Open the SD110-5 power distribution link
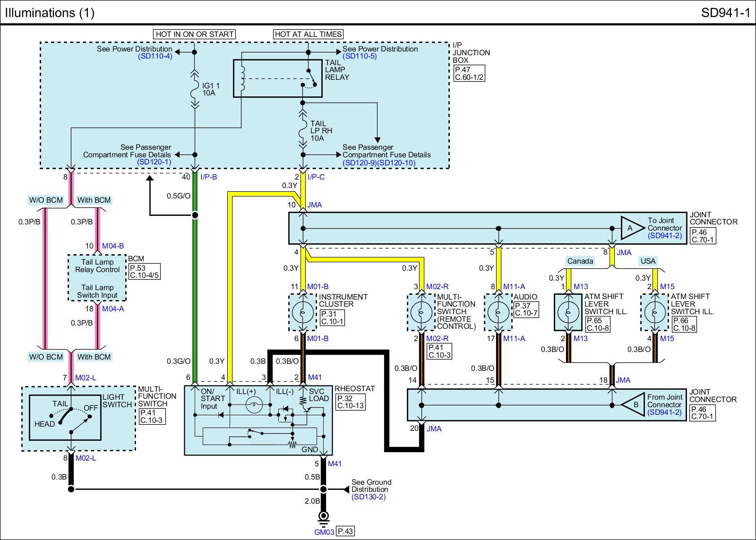Image resolution: width=756 pixels, height=540 pixels. (360, 56)
